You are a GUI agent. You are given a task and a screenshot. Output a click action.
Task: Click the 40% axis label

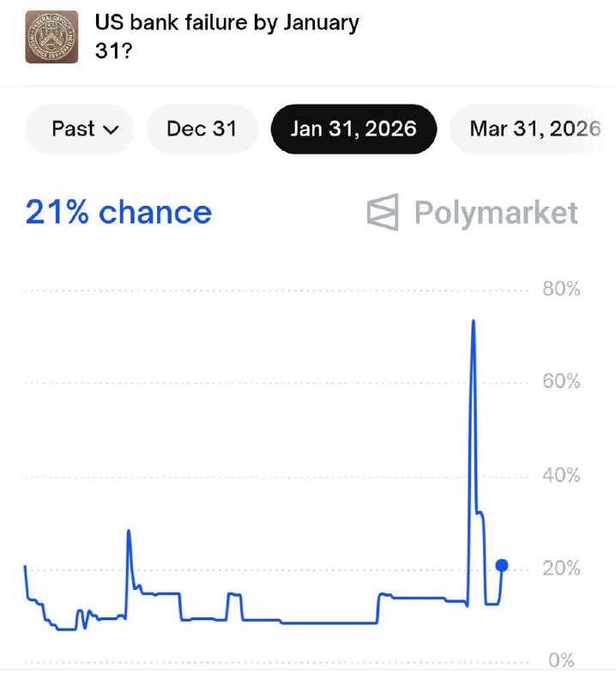coord(561,475)
